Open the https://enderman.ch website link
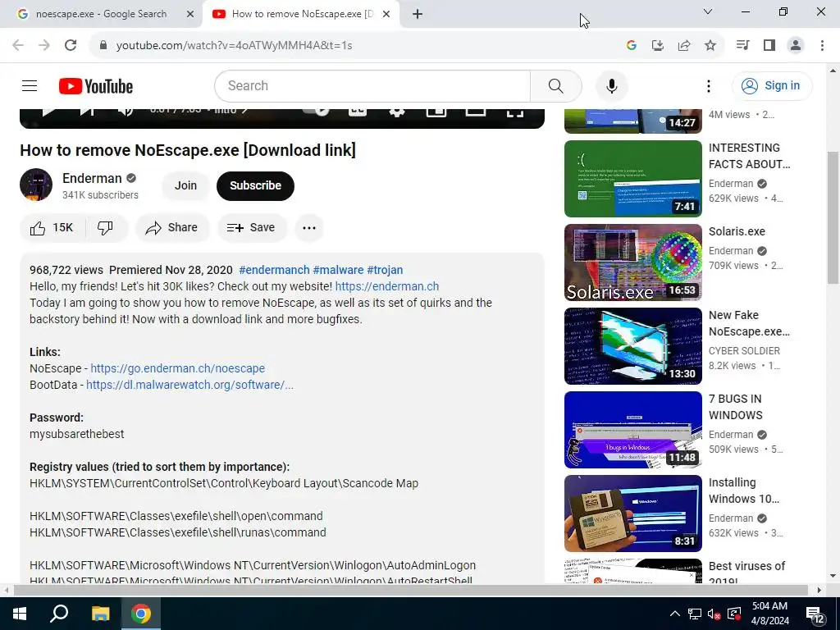 point(387,286)
